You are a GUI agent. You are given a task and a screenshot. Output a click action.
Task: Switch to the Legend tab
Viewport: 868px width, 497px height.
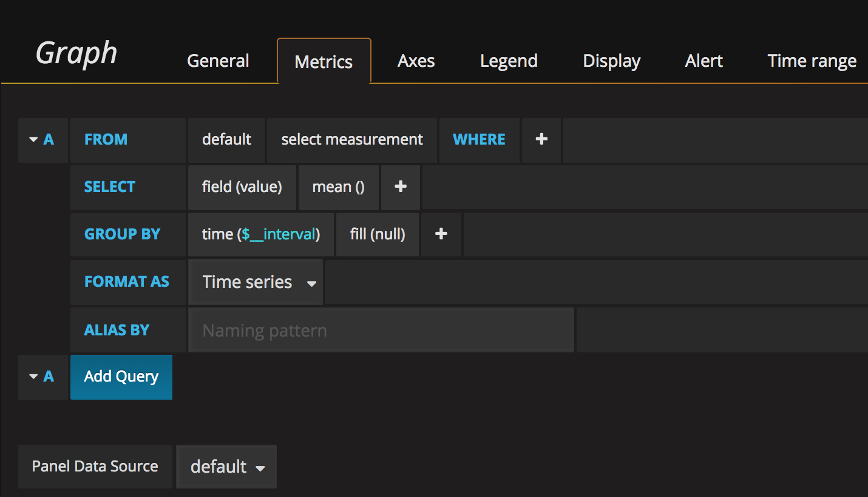[509, 61]
